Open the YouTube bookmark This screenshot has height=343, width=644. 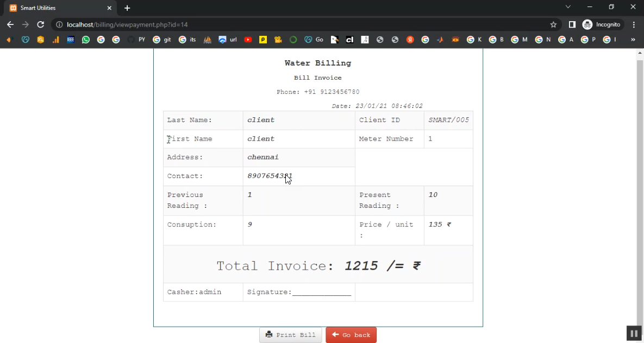248,40
